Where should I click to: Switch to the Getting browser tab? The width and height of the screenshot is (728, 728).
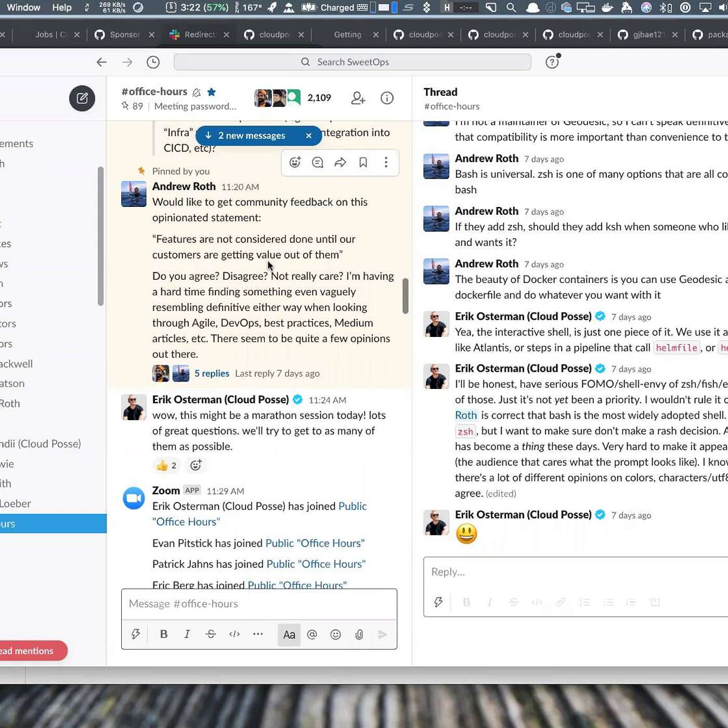(x=347, y=34)
